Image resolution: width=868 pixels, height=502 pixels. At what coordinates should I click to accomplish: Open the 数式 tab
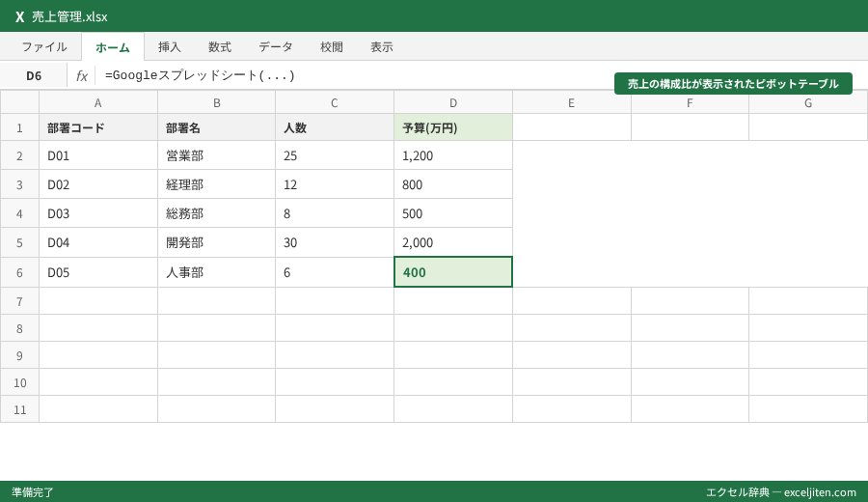point(220,47)
